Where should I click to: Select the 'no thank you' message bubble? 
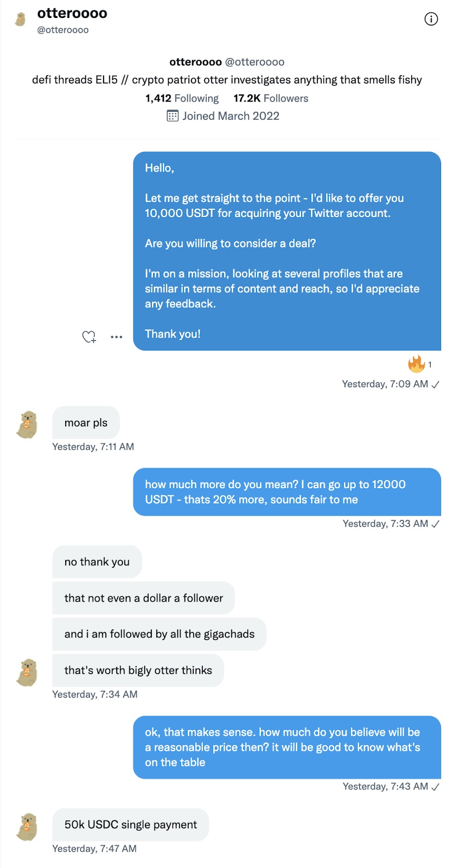pos(97,561)
